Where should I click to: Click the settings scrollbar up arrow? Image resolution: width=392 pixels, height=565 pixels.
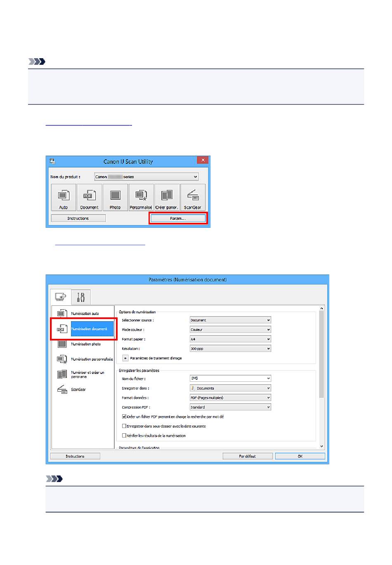point(321,308)
